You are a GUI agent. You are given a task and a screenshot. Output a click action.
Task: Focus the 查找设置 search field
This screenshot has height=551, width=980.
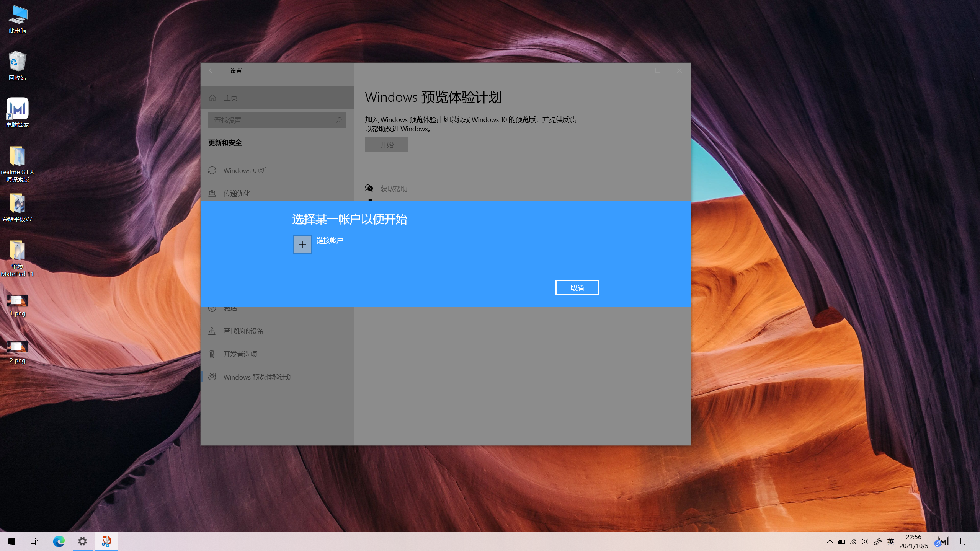(277, 120)
